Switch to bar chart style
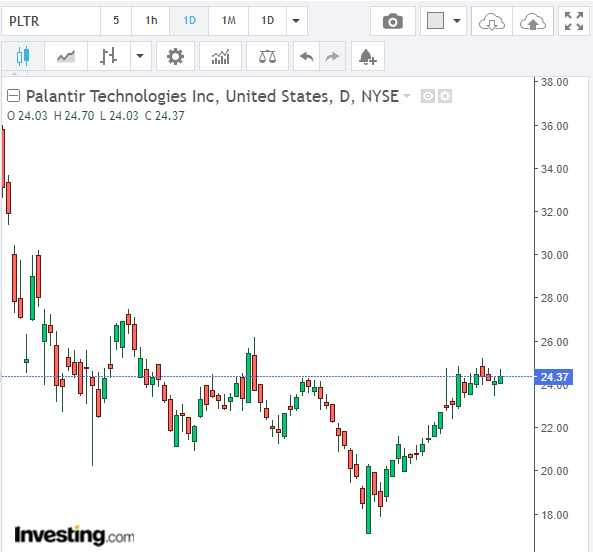Screen dimensions: 593x552 coord(109,56)
